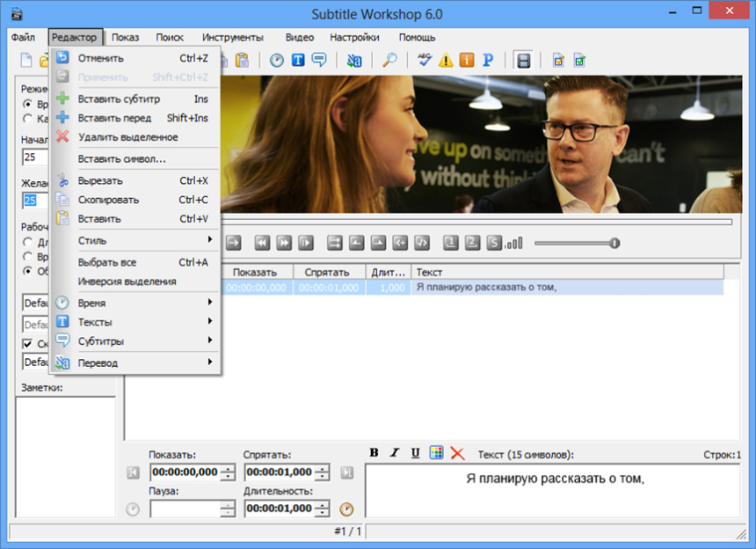Screen dimensions: 756x549
Task: Choose Отменить from the menu
Action: click(x=136, y=58)
